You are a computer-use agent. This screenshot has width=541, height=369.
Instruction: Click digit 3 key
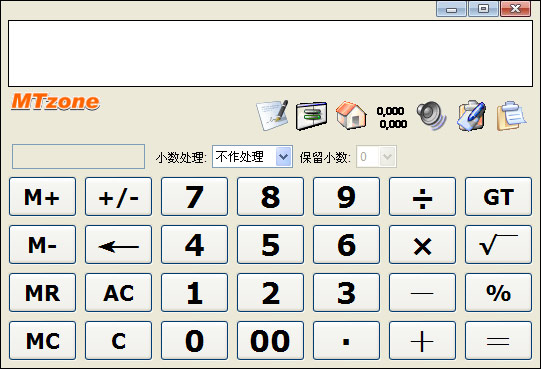tap(346, 293)
